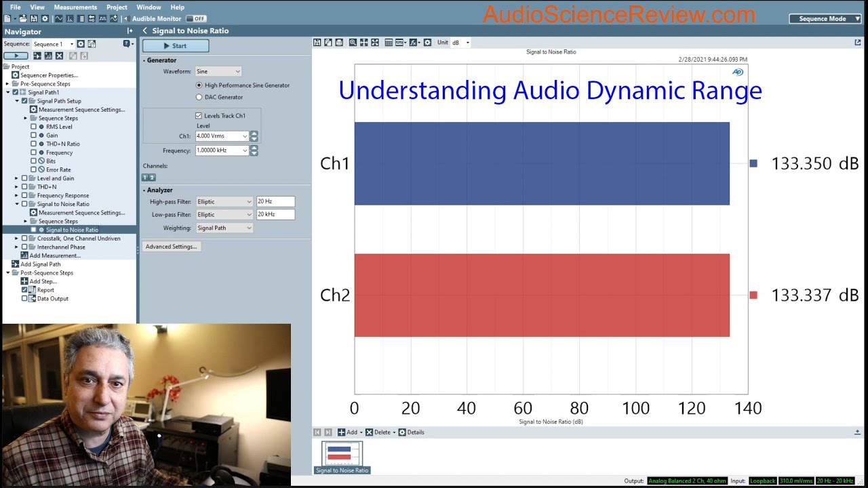Viewport: 868px width, 488px height.
Task: Go back with the arrow beside Signal to Noise Ratio
Action: [x=145, y=30]
